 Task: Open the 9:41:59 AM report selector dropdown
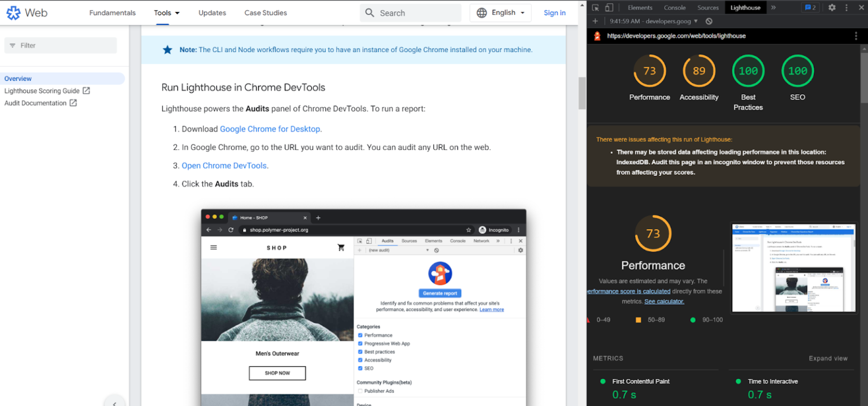(653, 21)
